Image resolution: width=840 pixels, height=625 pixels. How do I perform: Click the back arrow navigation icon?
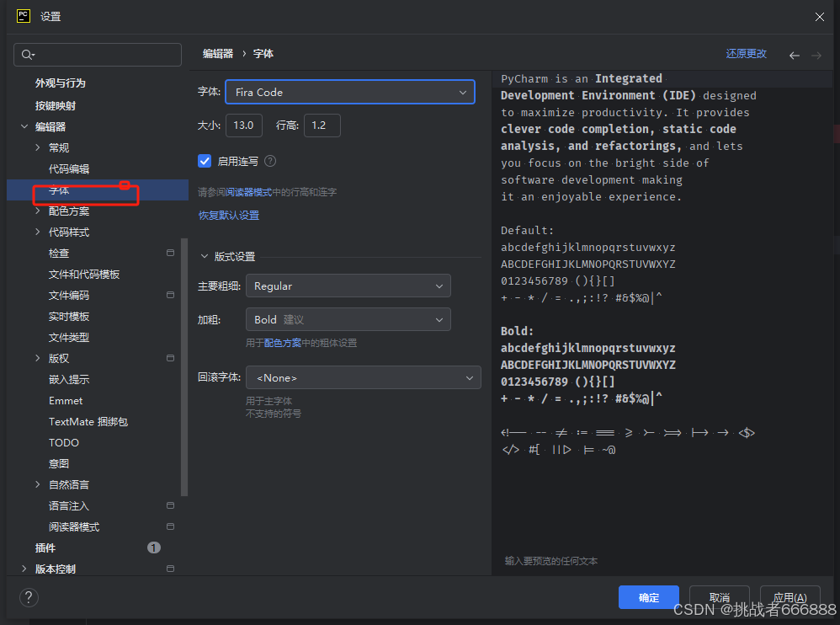tap(795, 56)
